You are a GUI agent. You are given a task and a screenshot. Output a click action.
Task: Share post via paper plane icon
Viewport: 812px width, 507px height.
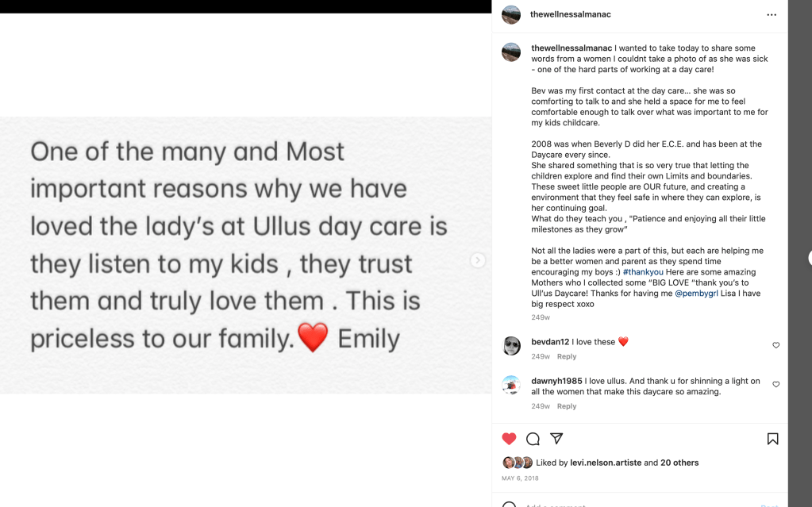point(556,439)
